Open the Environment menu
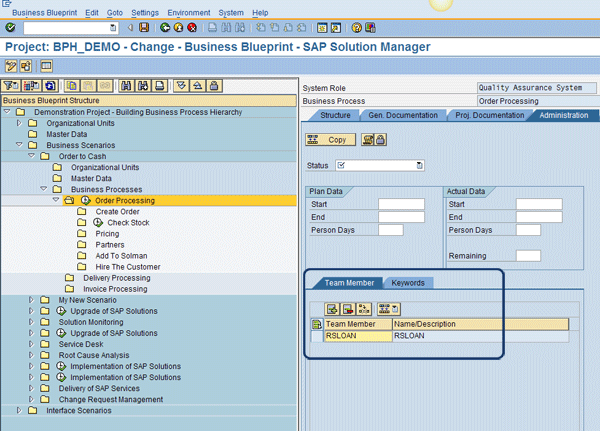The height and width of the screenshot is (431, 600). (x=189, y=13)
